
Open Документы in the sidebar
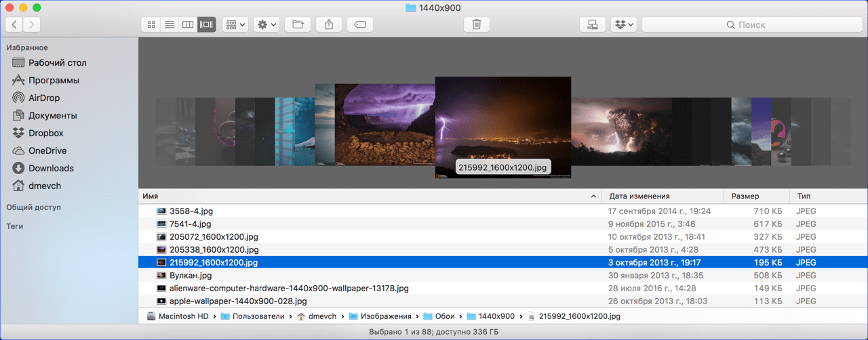coord(52,115)
